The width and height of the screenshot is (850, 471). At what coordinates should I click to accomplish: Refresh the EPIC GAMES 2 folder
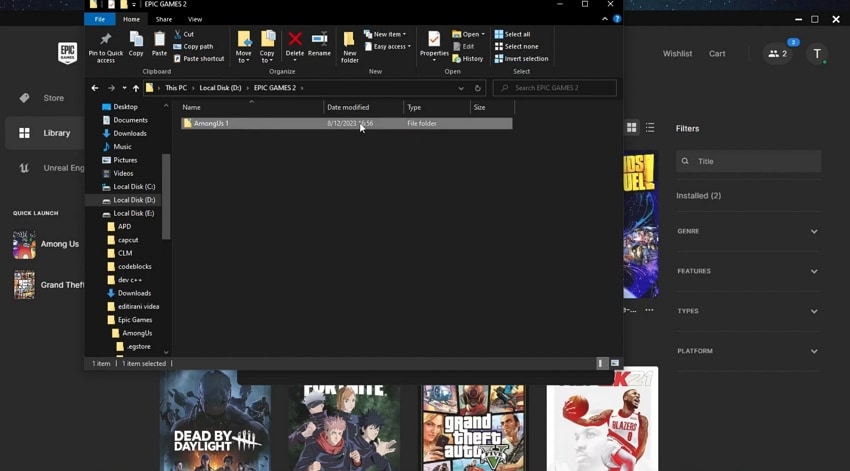[x=478, y=88]
